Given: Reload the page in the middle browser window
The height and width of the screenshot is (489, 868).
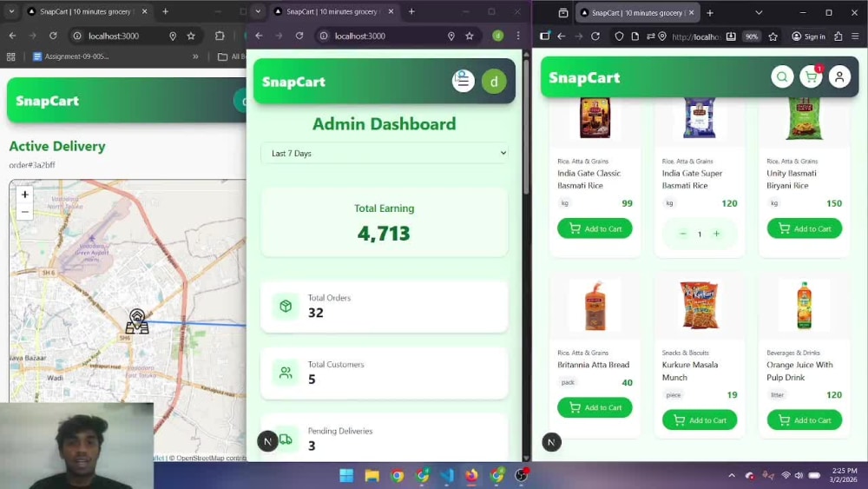Looking at the screenshot, I should pos(299,36).
